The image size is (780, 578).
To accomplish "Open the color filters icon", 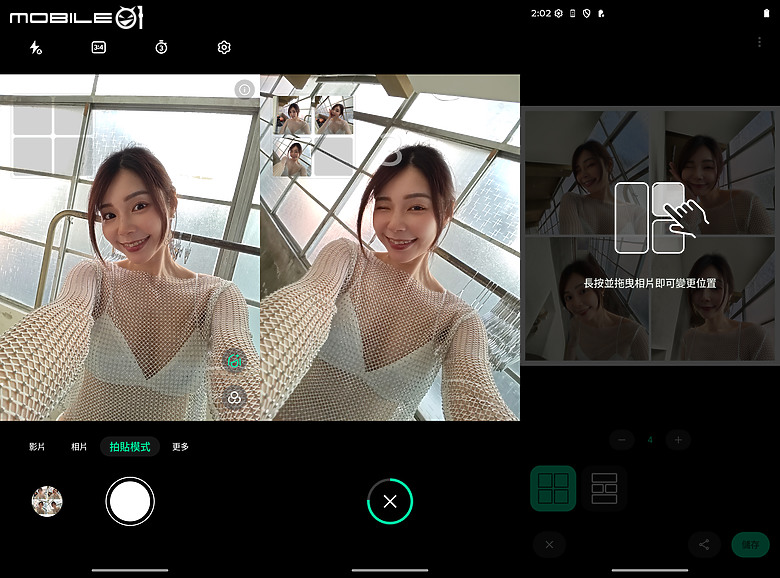I will (234, 398).
